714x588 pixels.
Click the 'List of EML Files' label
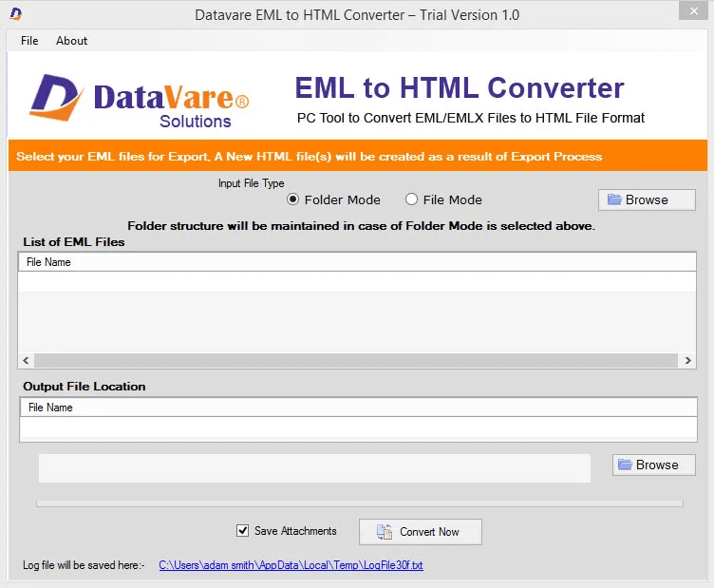tap(74, 242)
